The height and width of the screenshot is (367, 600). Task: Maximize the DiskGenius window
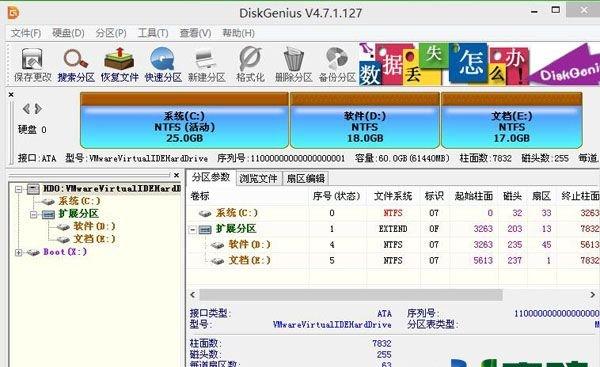pyautogui.click(x=556, y=10)
